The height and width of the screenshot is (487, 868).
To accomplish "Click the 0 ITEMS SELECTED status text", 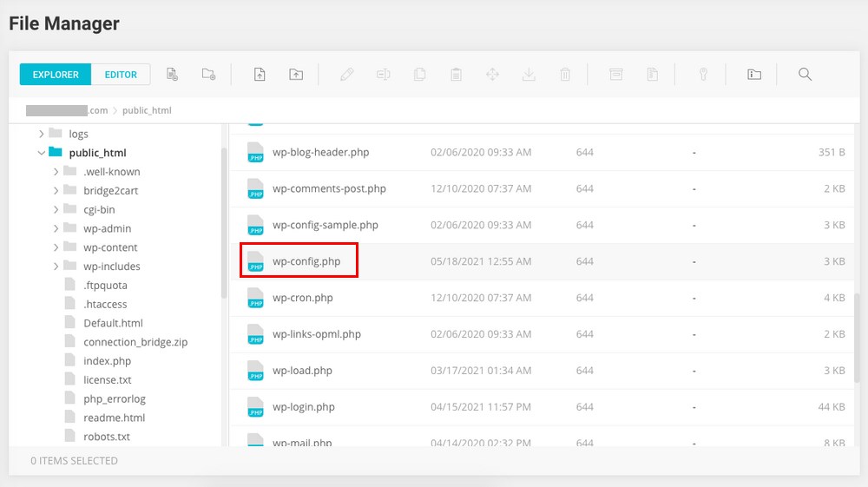I will (x=74, y=460).
